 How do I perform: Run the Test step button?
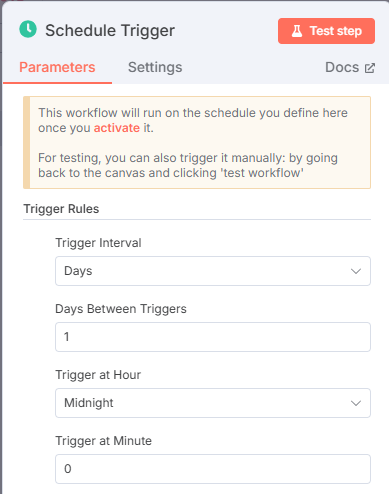326,31
